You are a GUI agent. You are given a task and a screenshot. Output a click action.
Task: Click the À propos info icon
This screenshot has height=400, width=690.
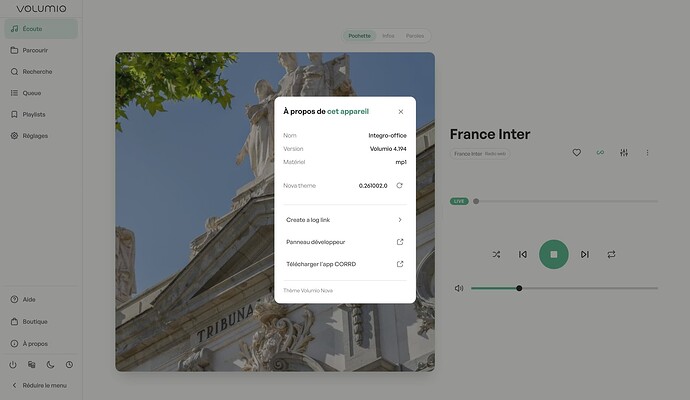pyautogui.click(x=15, y=344)
